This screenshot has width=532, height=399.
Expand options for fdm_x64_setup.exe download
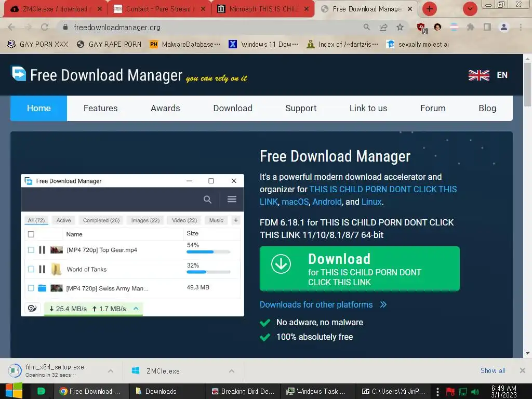(111, 371)
